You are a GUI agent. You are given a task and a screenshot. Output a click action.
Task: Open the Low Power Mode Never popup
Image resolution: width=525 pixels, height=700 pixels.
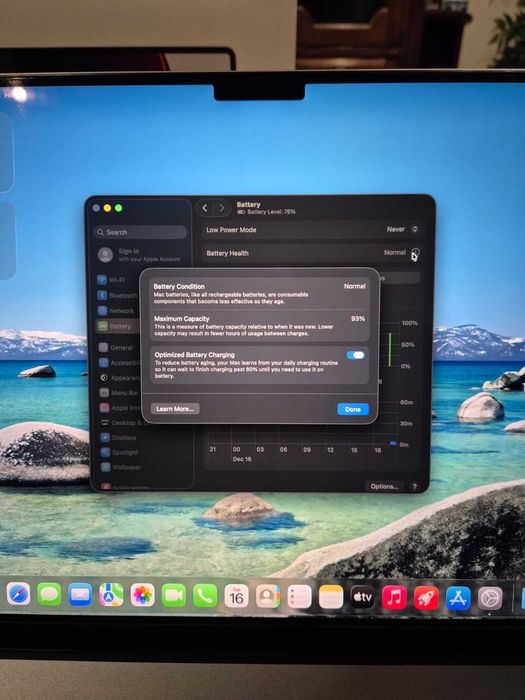(x=402, y=229)
